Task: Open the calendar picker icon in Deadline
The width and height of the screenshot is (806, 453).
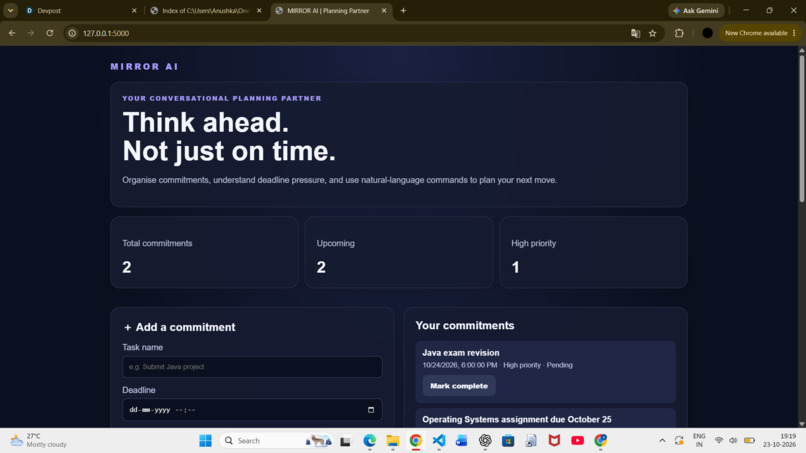Action: pyautogui.click(x=371, y=410)
